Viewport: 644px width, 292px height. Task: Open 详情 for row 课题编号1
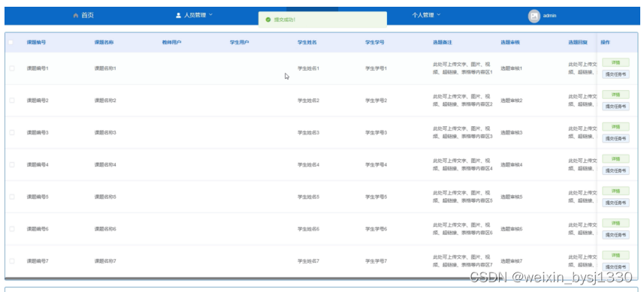click(x=615, y=62)
